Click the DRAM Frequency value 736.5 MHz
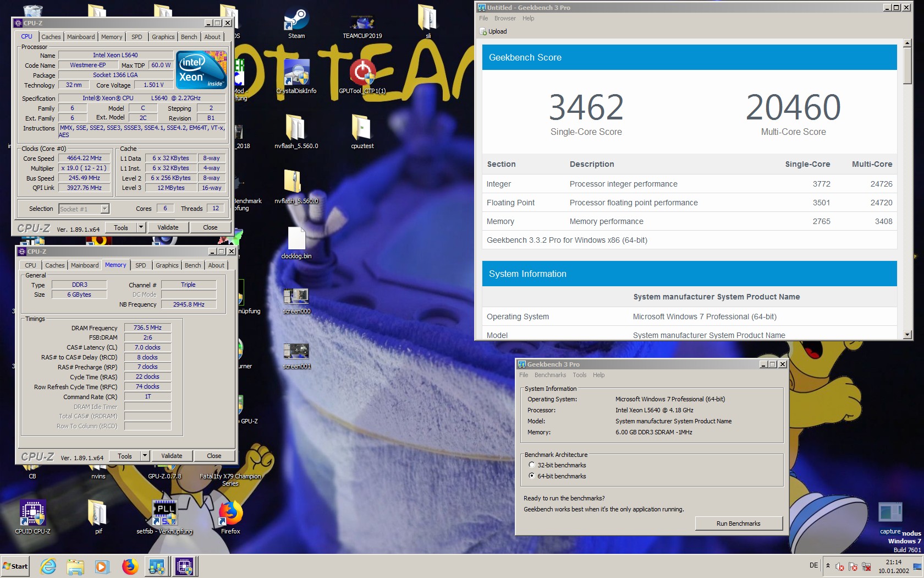The width and height of the screenshot is (924, 578). pyautogui.click(x=147, y=328)
